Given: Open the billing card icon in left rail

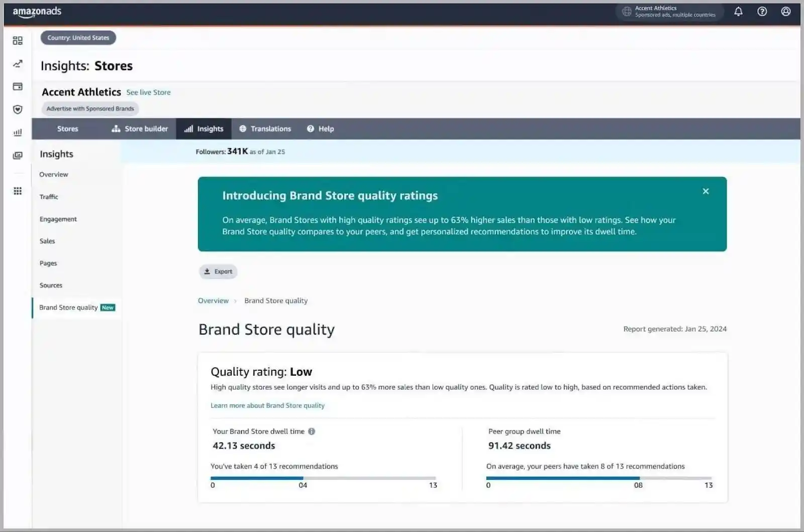Looking at the screenshot, I should tap(18, 86).
